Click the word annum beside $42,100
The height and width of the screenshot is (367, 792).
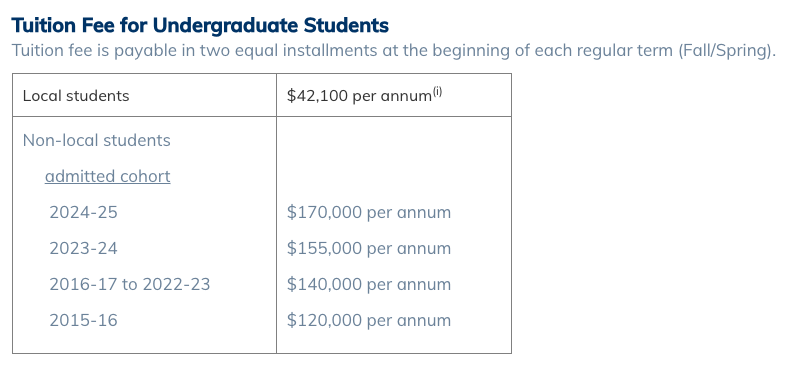click(406, 96)
